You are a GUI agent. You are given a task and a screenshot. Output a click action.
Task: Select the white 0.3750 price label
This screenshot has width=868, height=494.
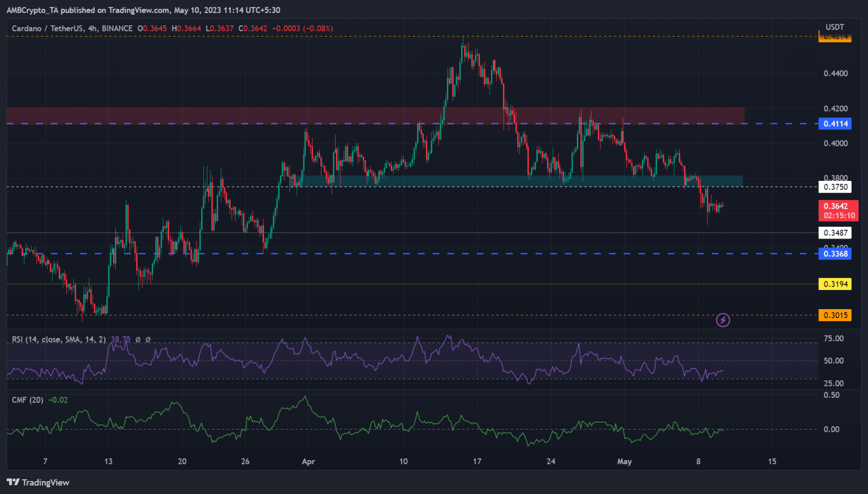[x=835, y=187]
